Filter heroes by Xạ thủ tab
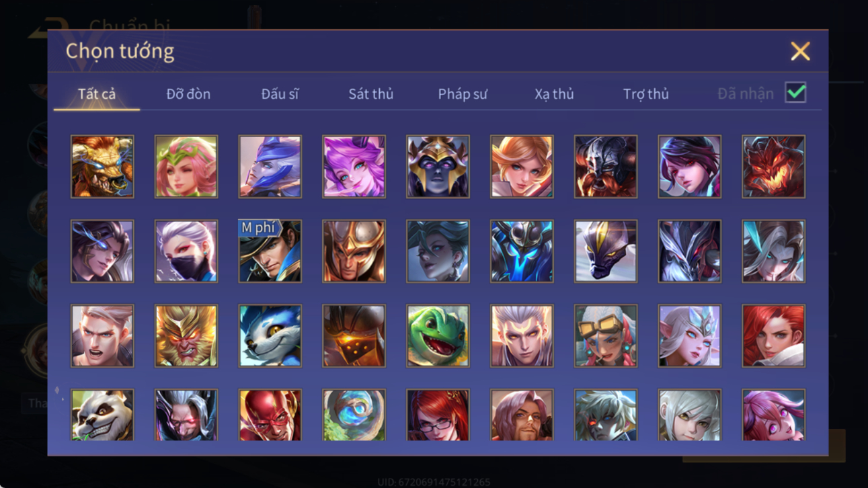The width and height of the screenshot is (868, 488). tap(554, 94)
